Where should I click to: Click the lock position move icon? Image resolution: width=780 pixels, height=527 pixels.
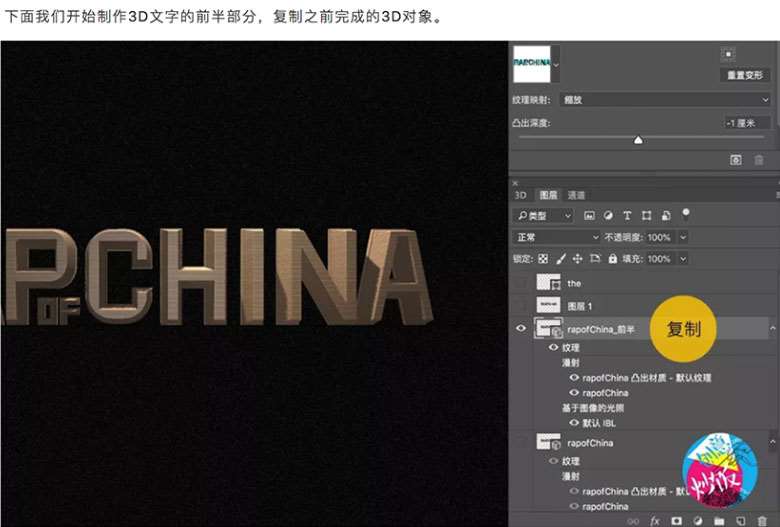(x=578, y=259)
